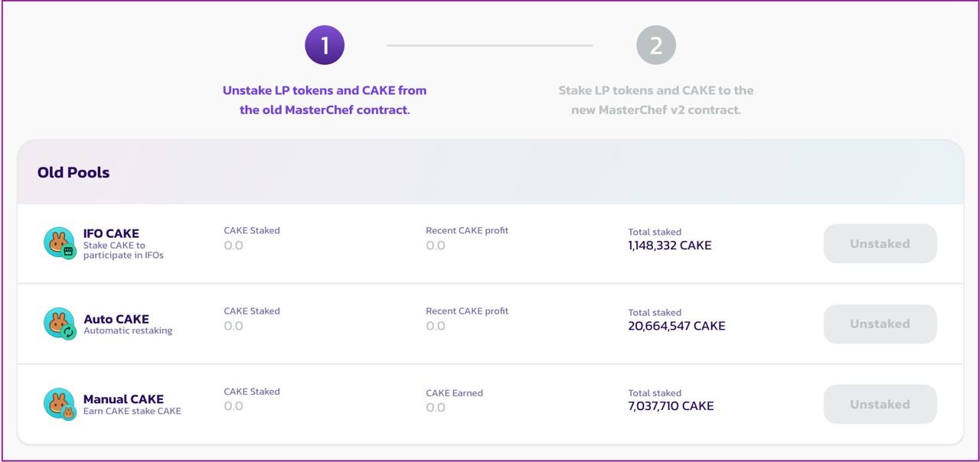Viewport: 980px width, 462px height.
Task: Click IFO CAKE total staked amount
Action: pyautogui.click(x=670, y=246)
